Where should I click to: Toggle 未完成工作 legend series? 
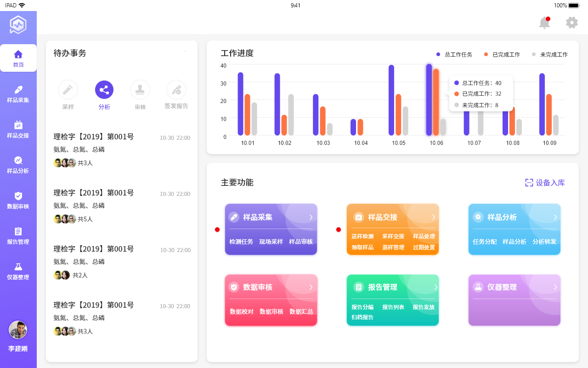point(550,54)
